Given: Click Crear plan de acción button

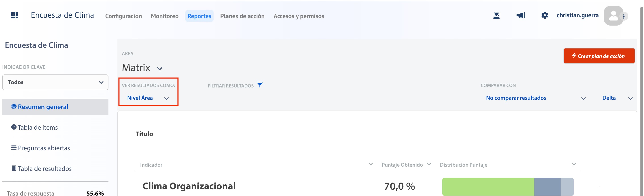Looking at the screenshot, I should pos(599,56).
